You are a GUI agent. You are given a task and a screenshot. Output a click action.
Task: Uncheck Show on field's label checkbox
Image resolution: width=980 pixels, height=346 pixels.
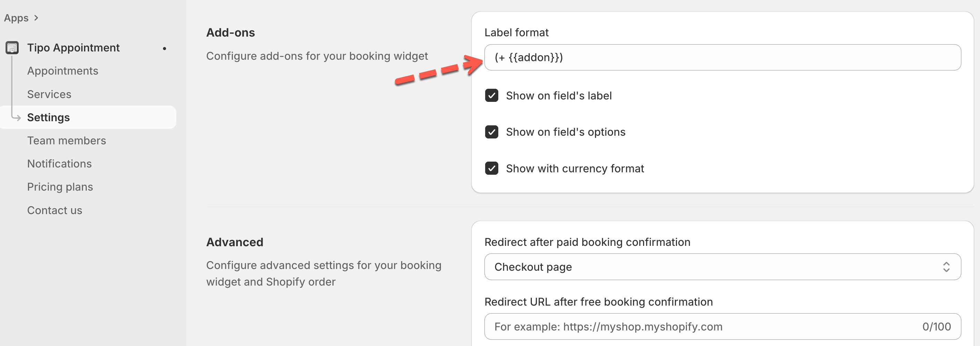(x=491, y=95)
